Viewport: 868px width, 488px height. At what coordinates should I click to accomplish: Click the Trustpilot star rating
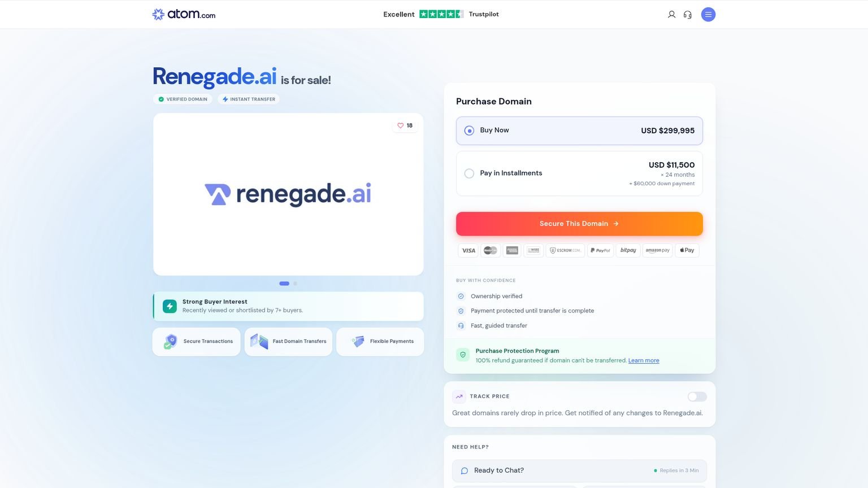(x=441, y=14)
